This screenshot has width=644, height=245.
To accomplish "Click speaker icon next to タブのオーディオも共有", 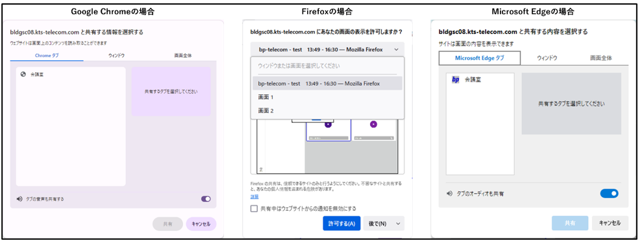I will point(449,193).
